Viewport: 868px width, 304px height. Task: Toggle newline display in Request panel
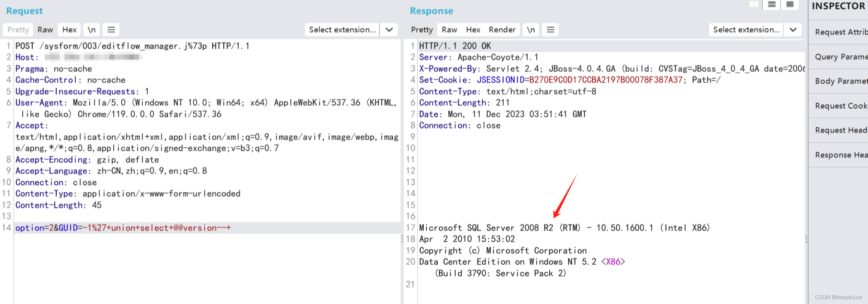tap(91, 30)
